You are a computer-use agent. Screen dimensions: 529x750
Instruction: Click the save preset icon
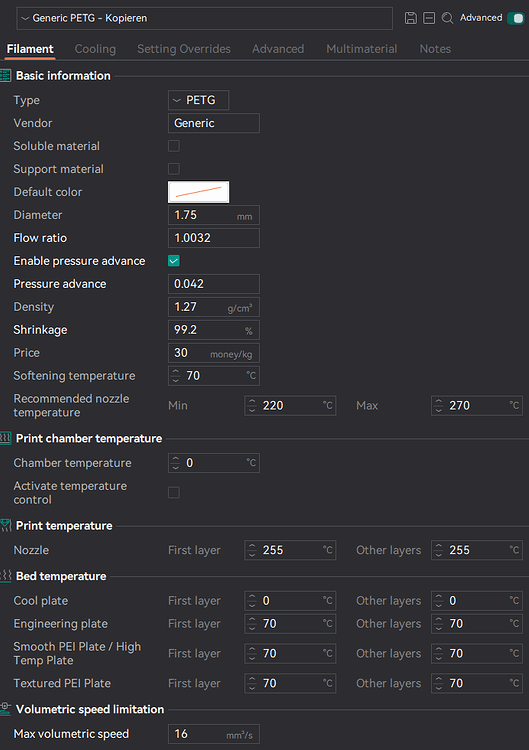[x=410, y=18]
